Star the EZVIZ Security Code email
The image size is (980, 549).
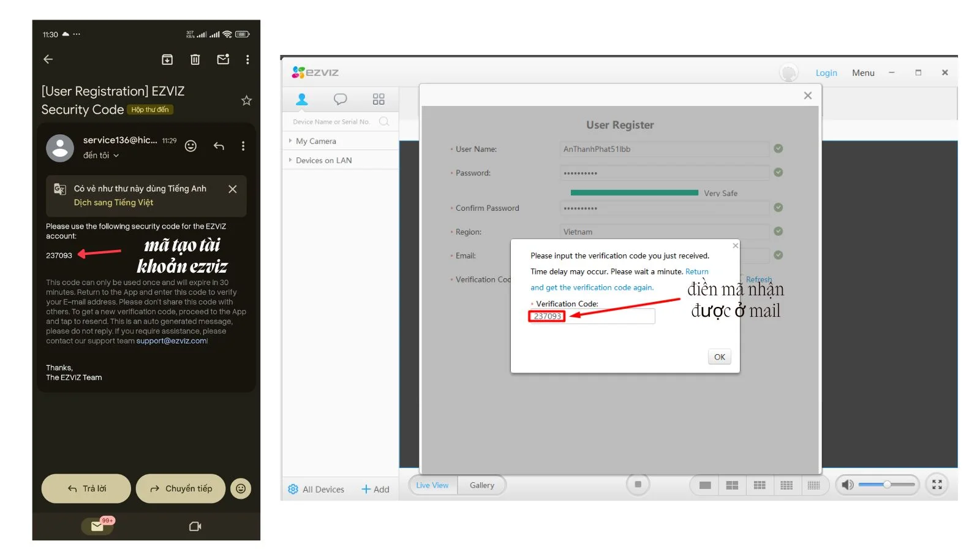(246, 100)
